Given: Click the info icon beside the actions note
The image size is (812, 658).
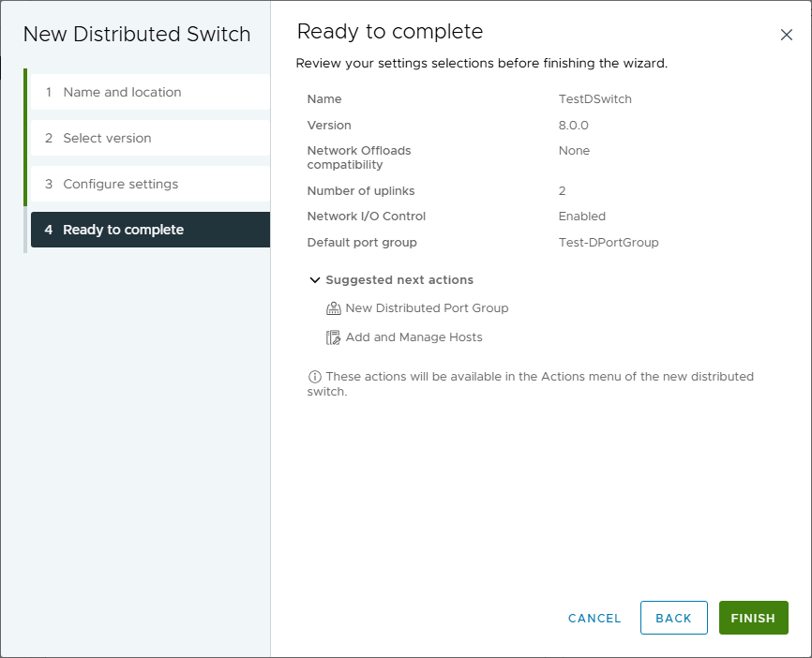Looking at the screenshot, I should coord(314,377).
